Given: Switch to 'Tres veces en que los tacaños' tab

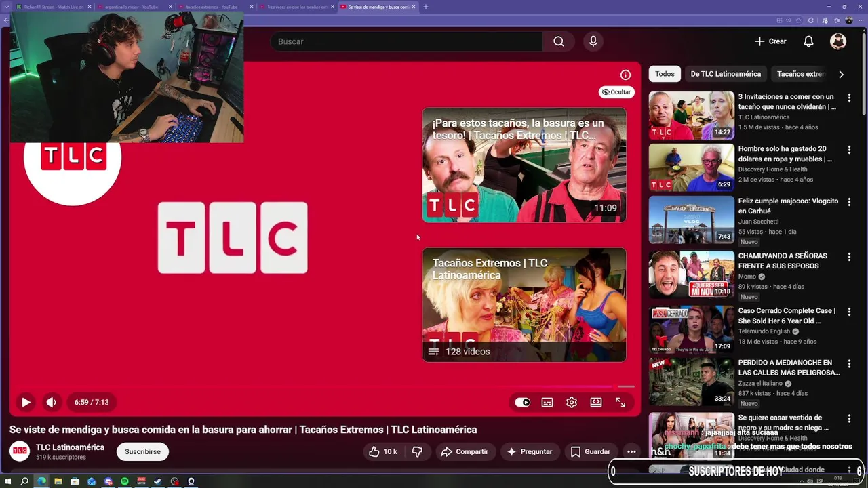Looking at the screenshot, I should click(x=297, y=7).
